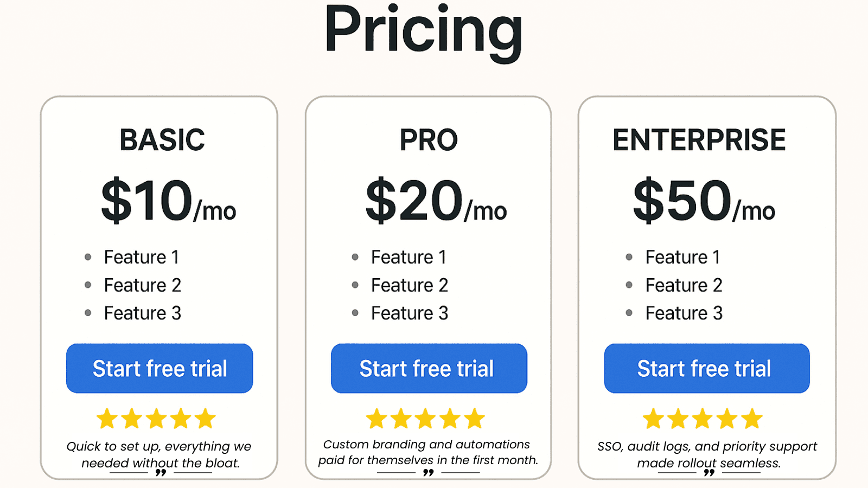Click the bullet next to Feature 1 in BASIC
The image size is (868, 488).
(x=88, y=258)
